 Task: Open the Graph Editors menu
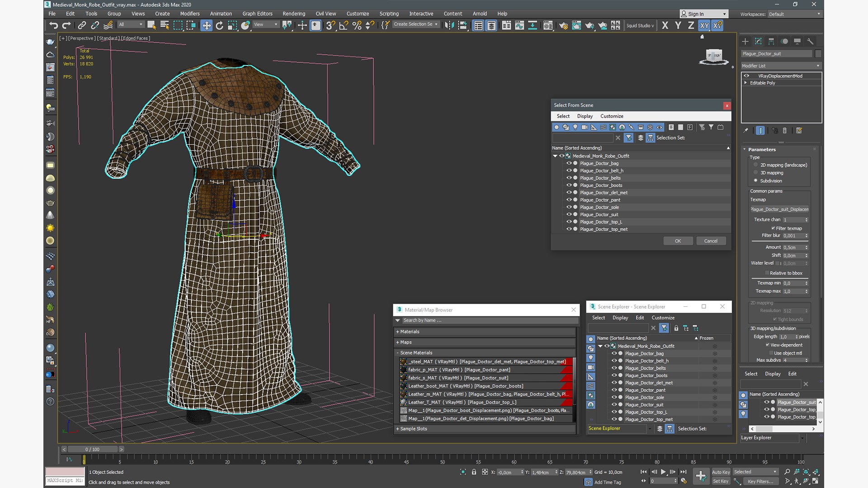click(x=257, y=14)
